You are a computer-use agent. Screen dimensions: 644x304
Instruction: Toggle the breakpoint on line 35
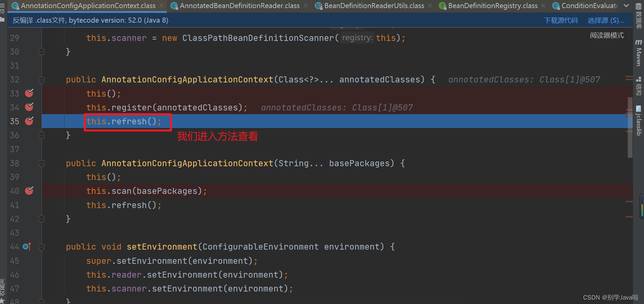[29, 121]
